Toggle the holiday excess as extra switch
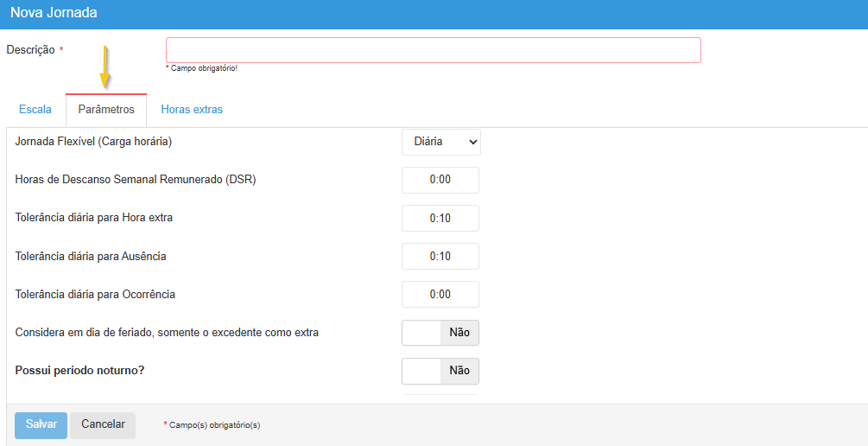 click(x=440, y=333)
